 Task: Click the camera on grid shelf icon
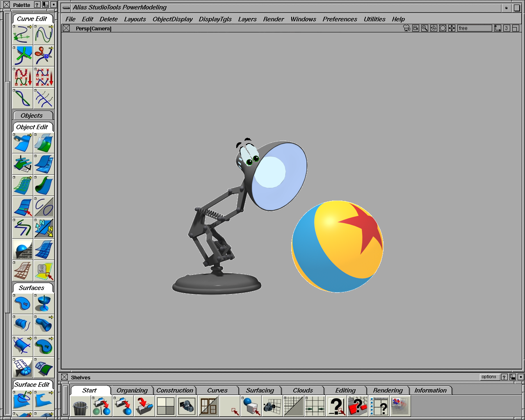click(x=272, y=406)
